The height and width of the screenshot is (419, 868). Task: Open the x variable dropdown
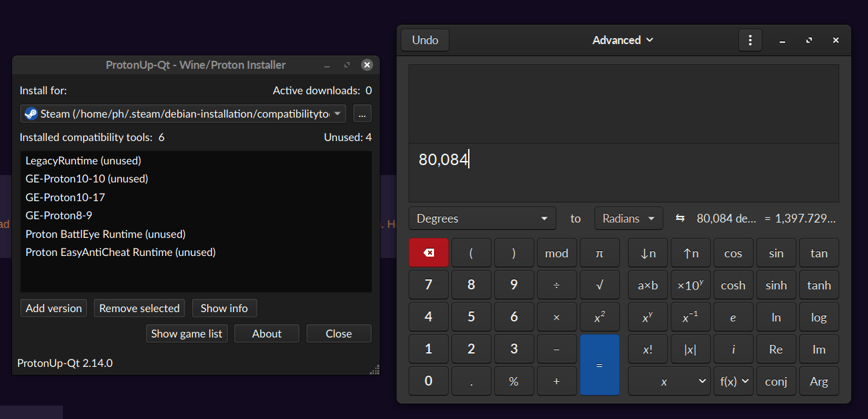click(669, 381)
